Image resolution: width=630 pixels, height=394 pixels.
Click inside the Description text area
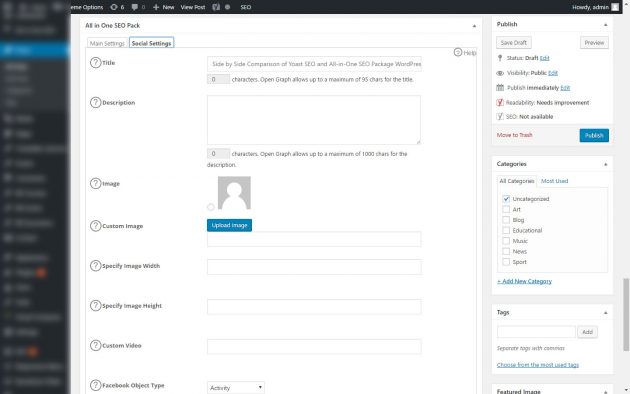[314, 120]
